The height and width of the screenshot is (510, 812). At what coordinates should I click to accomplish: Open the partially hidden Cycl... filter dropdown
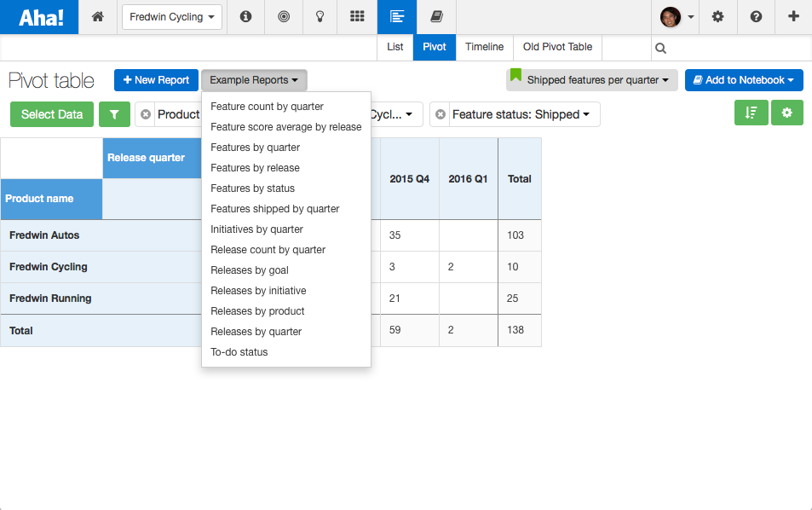pos(397,114)
